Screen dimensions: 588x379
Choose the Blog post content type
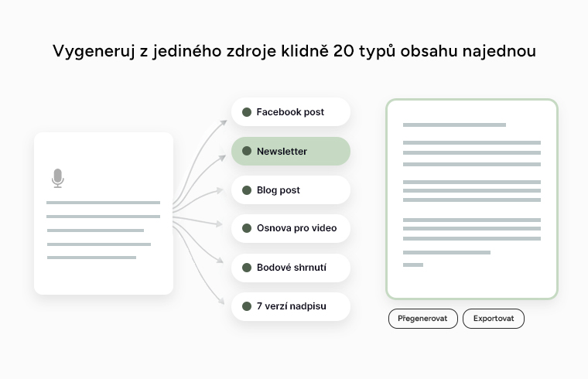click(291, 190)
